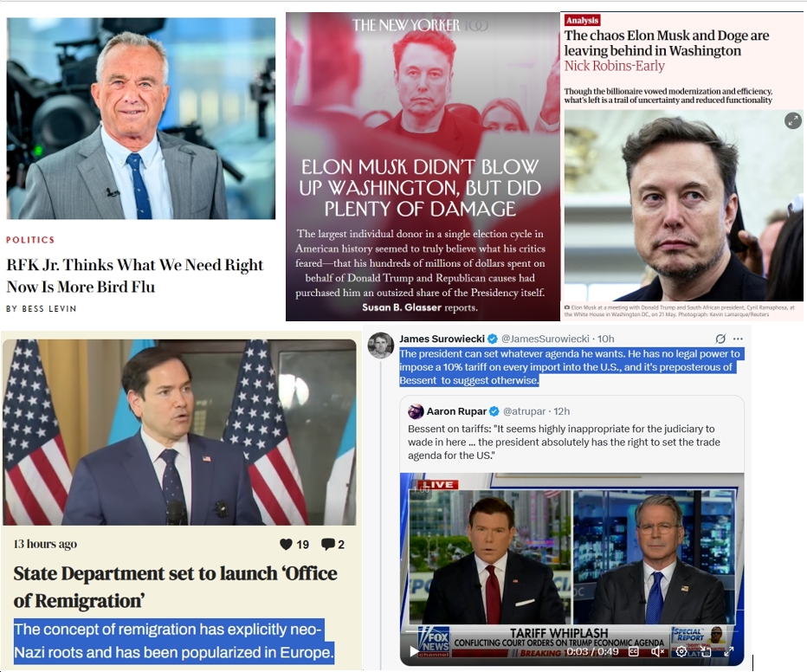Expand the video to fullscreen
Image resolution: width=807 pixels, height=672 pixels.
click(729, 652)
